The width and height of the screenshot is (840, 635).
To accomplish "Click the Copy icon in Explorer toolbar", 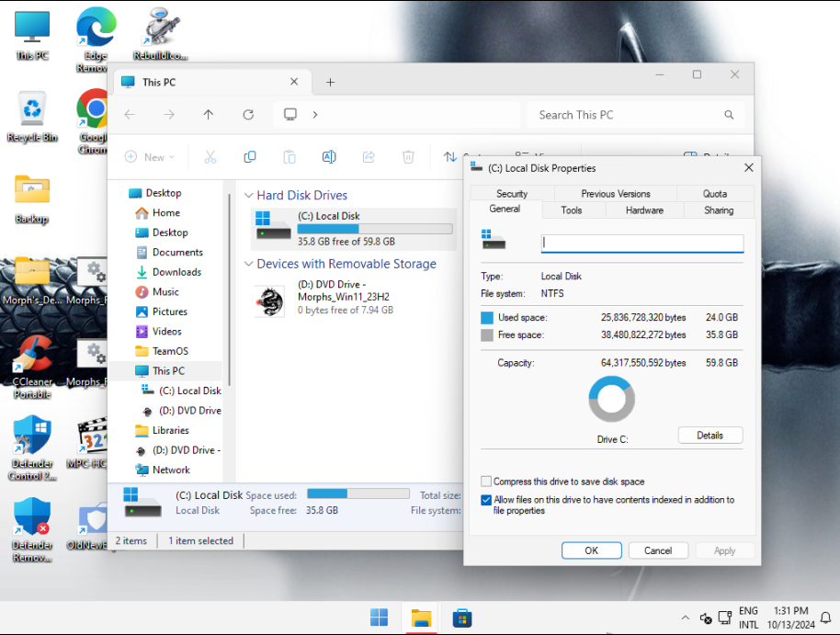I will [250, 157].
